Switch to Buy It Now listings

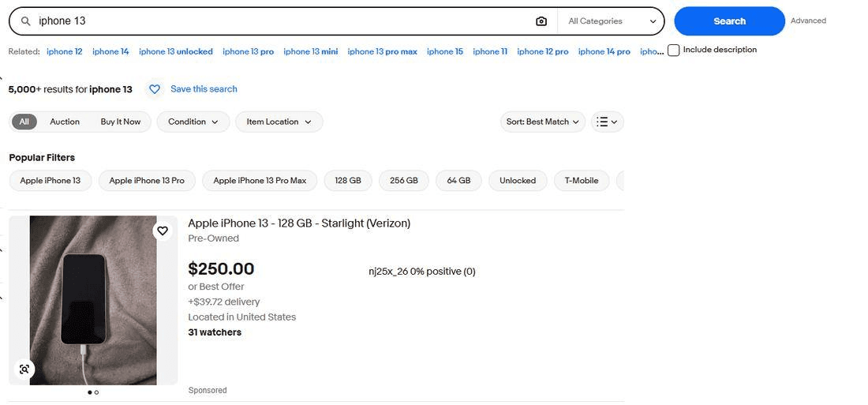pyautogui.click(x=121, y=122)
